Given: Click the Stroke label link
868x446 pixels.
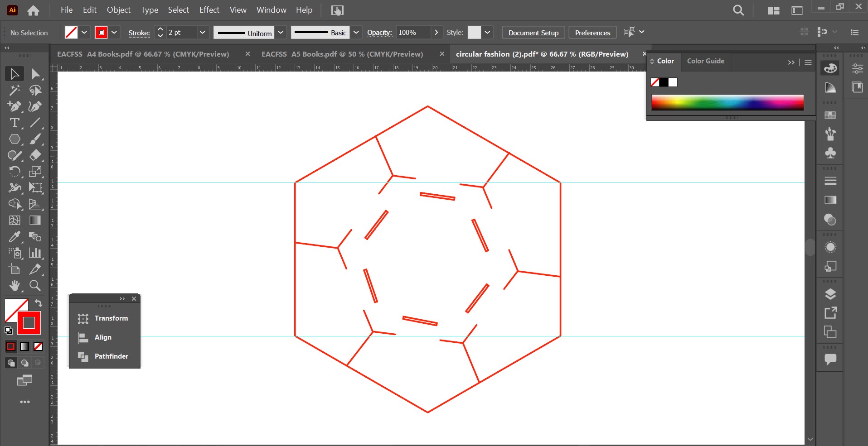Looking at the screenshot, I should [x=139, y=33].
